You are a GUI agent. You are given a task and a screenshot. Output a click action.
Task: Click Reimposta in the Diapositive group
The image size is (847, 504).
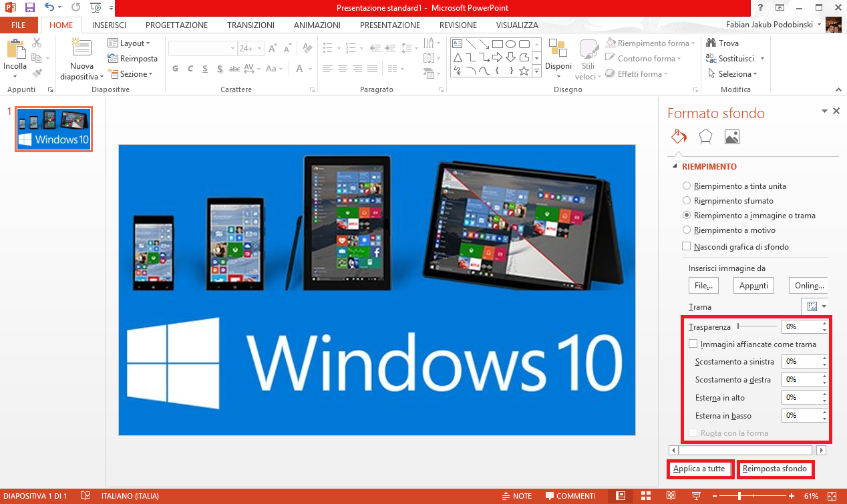pos(132,58)
